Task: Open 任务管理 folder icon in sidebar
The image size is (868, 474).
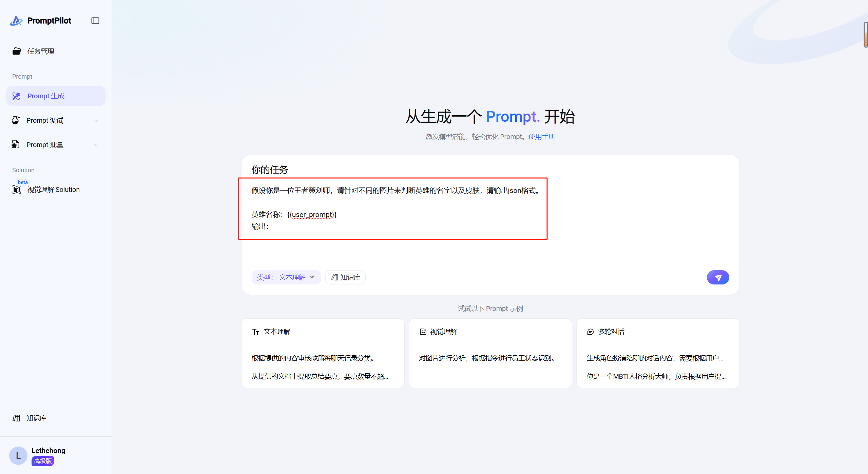Action: pos(17,51)
